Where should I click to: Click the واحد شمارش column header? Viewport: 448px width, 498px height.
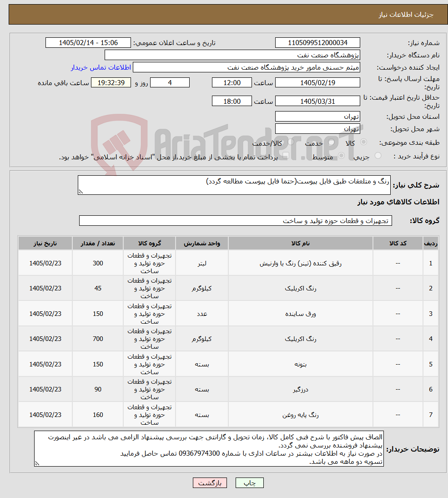point(202,243)
